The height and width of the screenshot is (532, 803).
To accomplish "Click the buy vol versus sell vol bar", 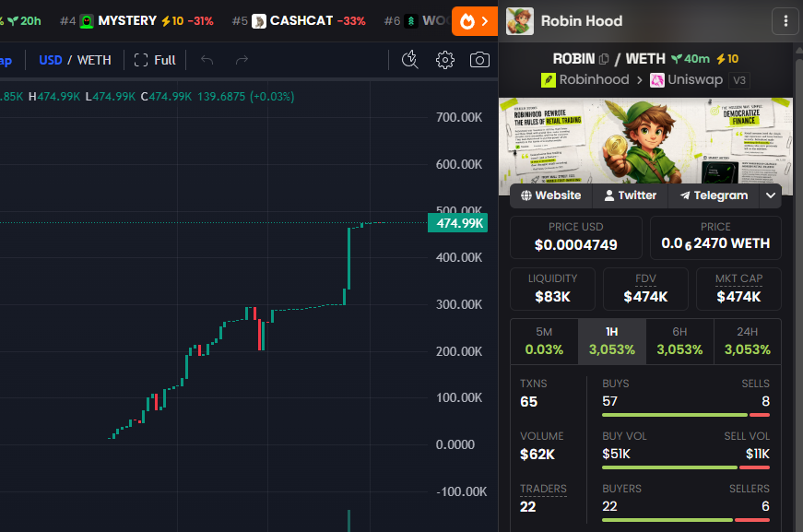I will (686, 467).
